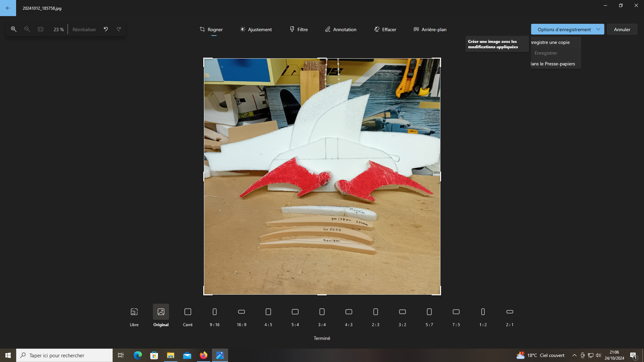Show hidden system tray icons
The image size is (644, 362).
(x=574, y=355)
